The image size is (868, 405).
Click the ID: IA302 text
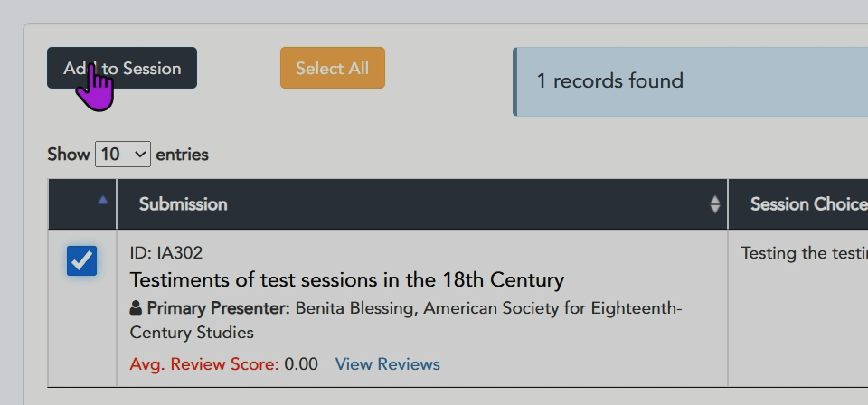click(x=165, y=253)
